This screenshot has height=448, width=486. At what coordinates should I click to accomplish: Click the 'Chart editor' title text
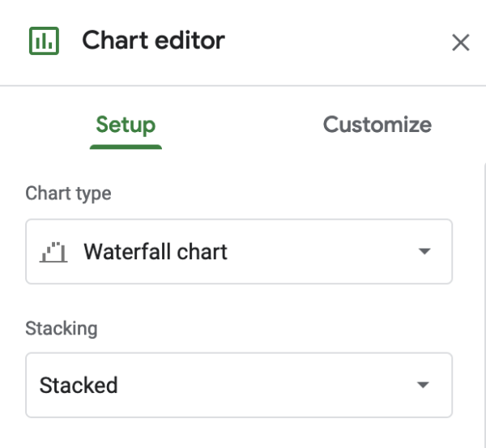(x=153, y=40)
